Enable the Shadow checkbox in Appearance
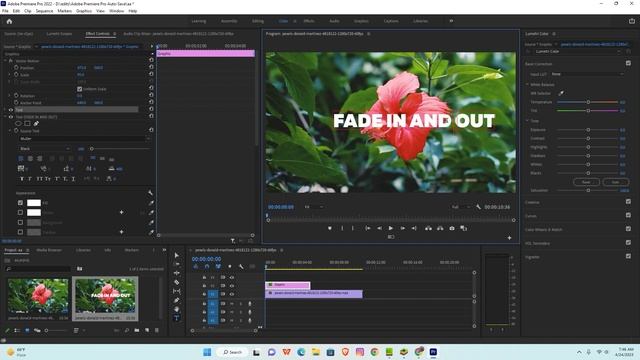 click(20, 232)
